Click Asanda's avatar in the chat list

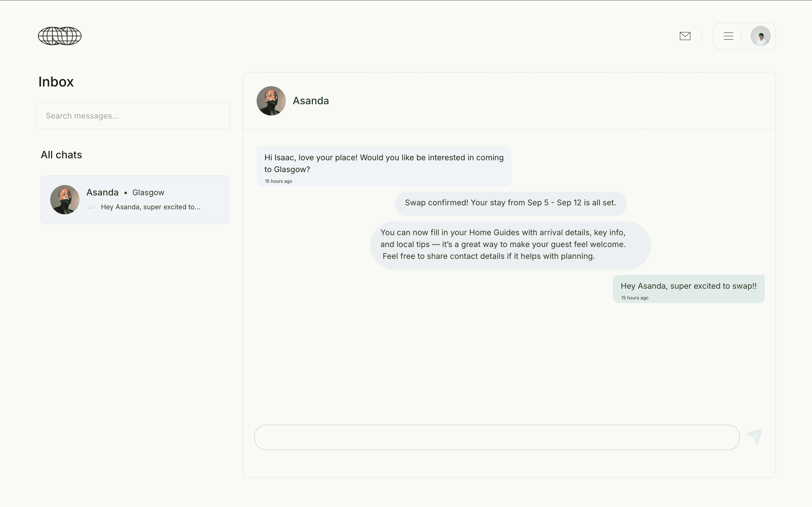(x=65, y=199)
